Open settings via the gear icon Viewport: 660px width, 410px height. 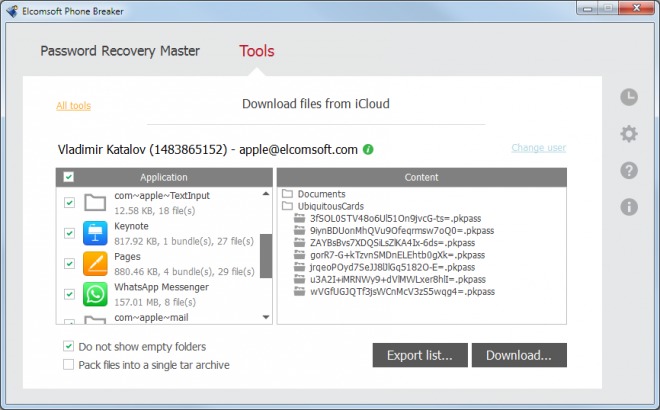629,134
